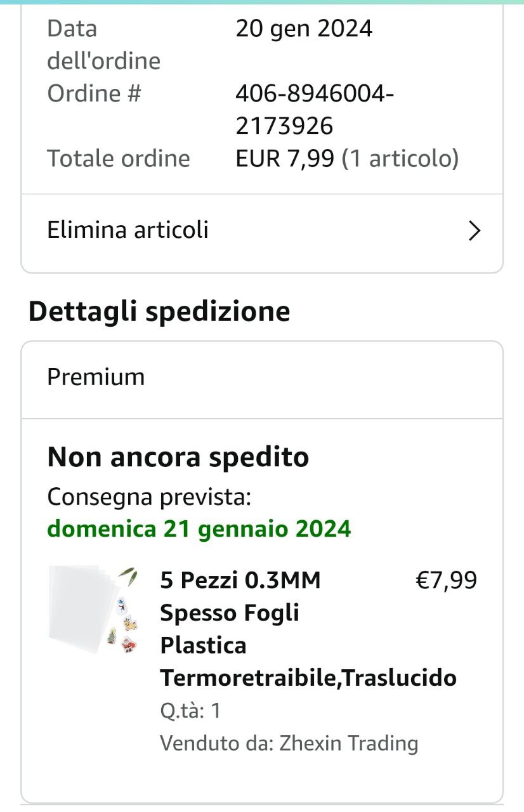
Task: Tap the Elimina articoli label
Action: (x=128, y=230)
